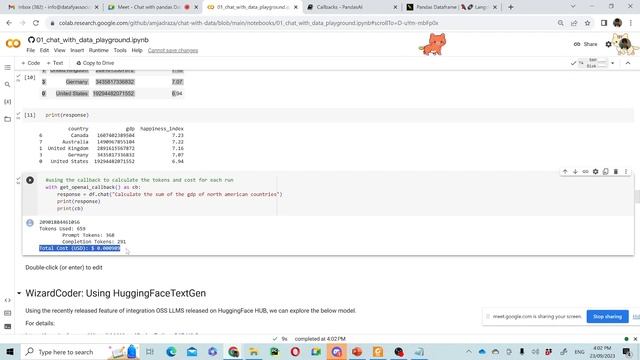
Task: Open the RAM/Disk resources dropdown
Action: point(613,63)
